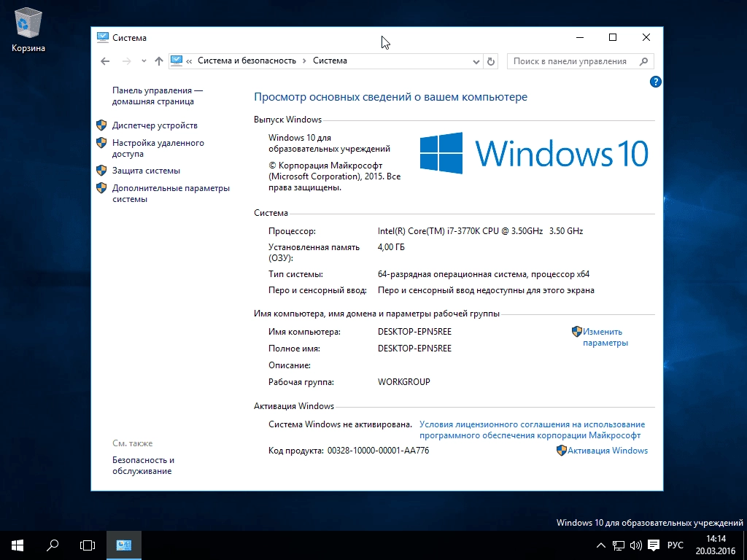Image resolution: width=747 pixels, height=560 pixels.
Task: Click the shield icon beside Защита системы
Action: 101,170
